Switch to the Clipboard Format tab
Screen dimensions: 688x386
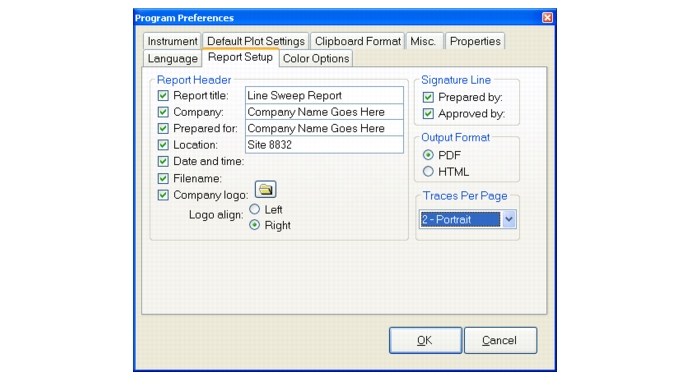(x=358, y=41)
